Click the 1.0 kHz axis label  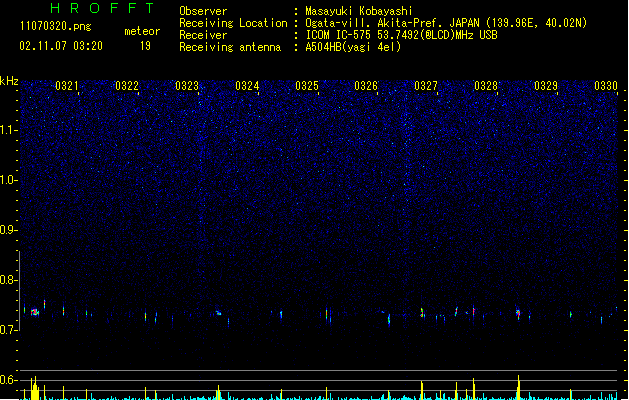pos(8,180)
